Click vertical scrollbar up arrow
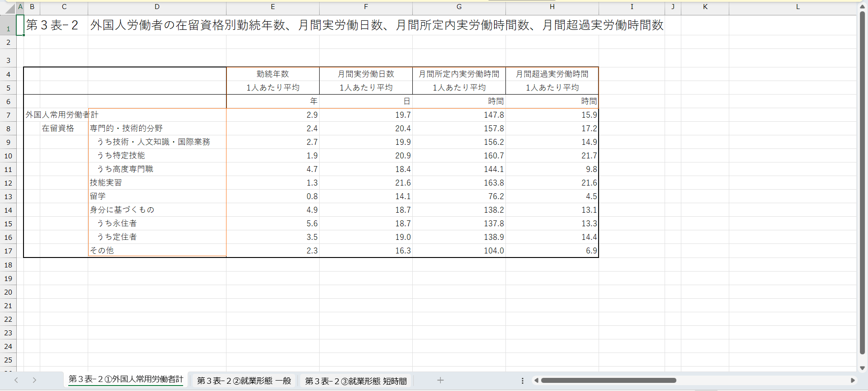 click(x=862, y=7)
